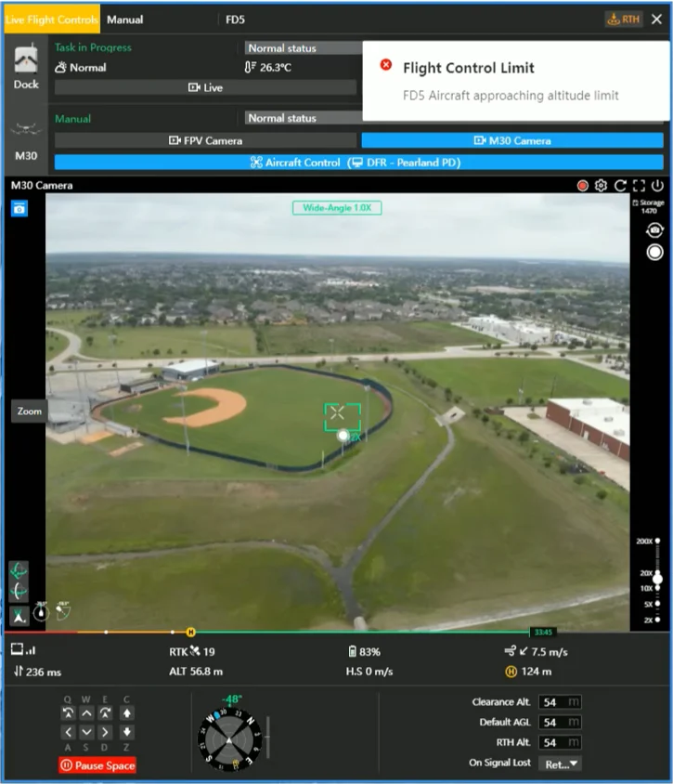Click the home point marker on timeline
The height and width of the screenshot is (784, 673).
point(191,632)
